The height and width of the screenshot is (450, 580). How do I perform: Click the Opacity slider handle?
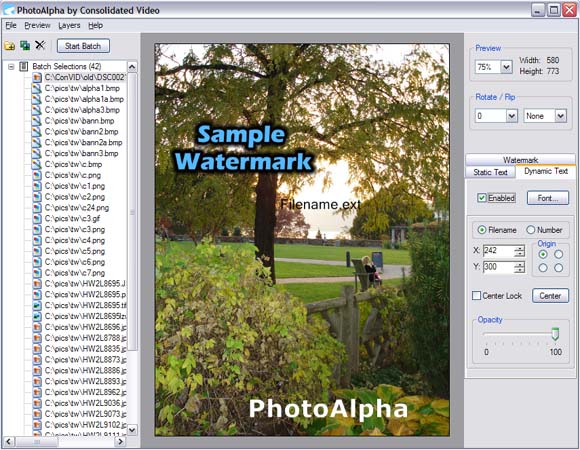555,333
